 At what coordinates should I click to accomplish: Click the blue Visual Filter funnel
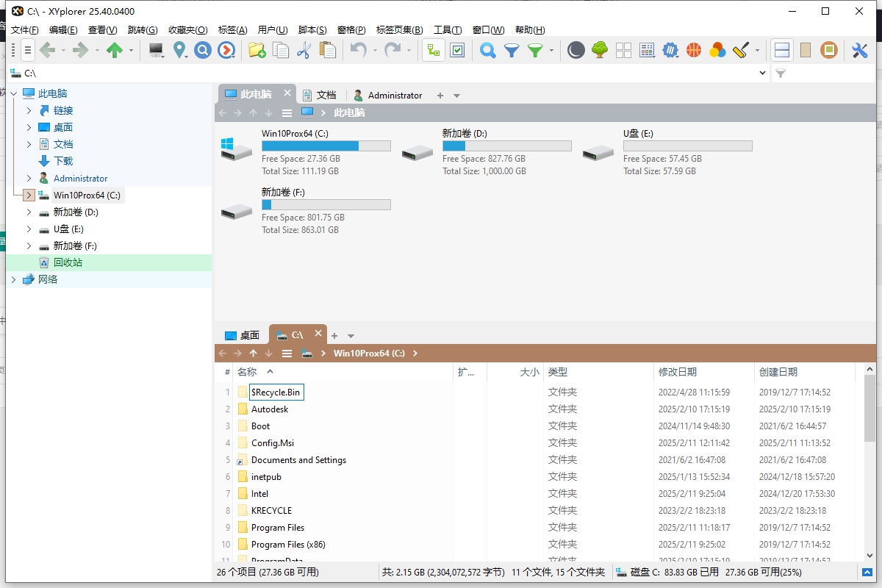pos(512,50)
